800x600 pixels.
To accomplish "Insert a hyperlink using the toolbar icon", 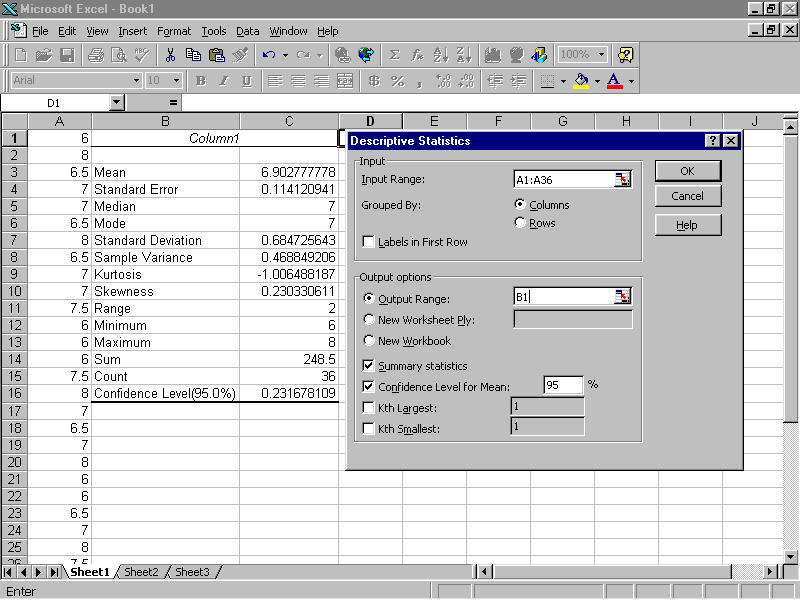I will [343, 55].
